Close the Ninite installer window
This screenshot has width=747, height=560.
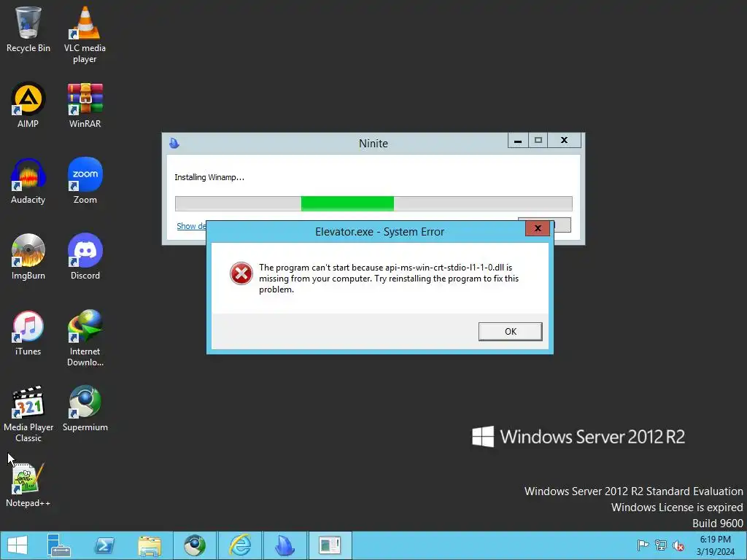(565, 141)
